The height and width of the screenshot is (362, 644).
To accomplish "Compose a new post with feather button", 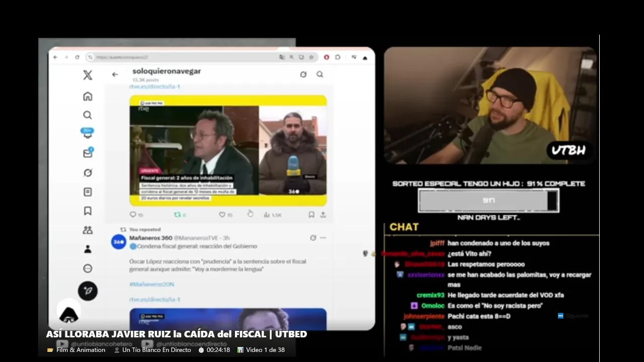I will (88, 291).
